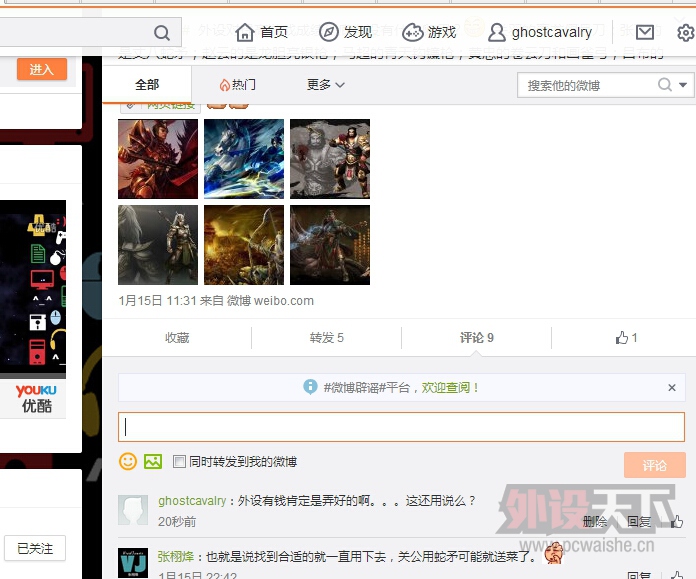Image resolution: width=696 pixels, height=579 pixels.
Task: Check 同时转发到我的微博 checkbox
Action: pyautogui.click(x=179, y=462)
